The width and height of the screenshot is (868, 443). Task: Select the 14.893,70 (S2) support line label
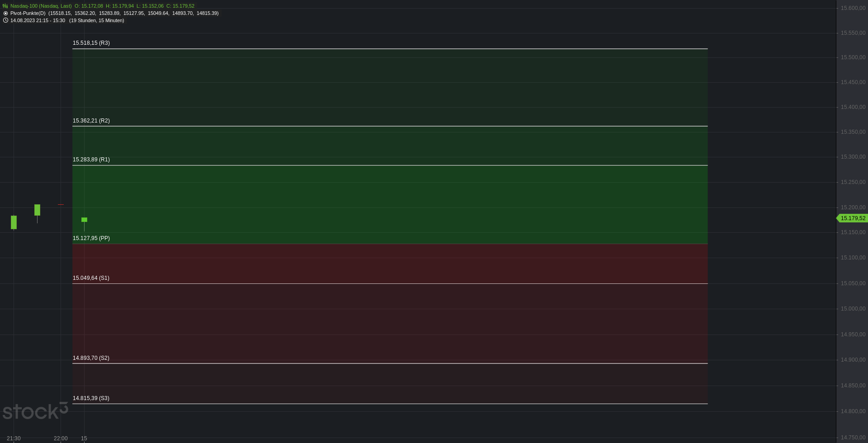point(91,358)
